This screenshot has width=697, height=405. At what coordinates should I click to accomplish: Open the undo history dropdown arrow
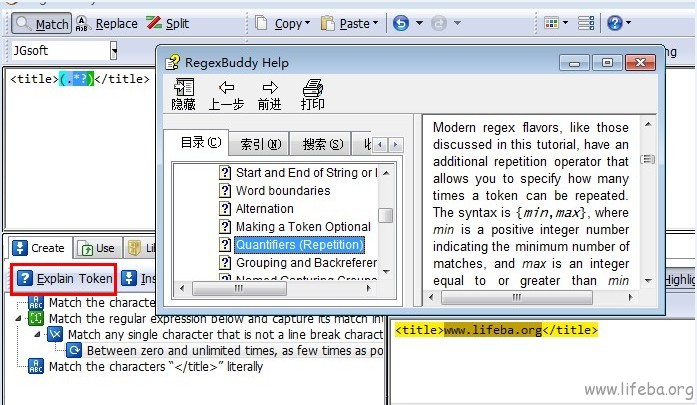coord(419,23)
